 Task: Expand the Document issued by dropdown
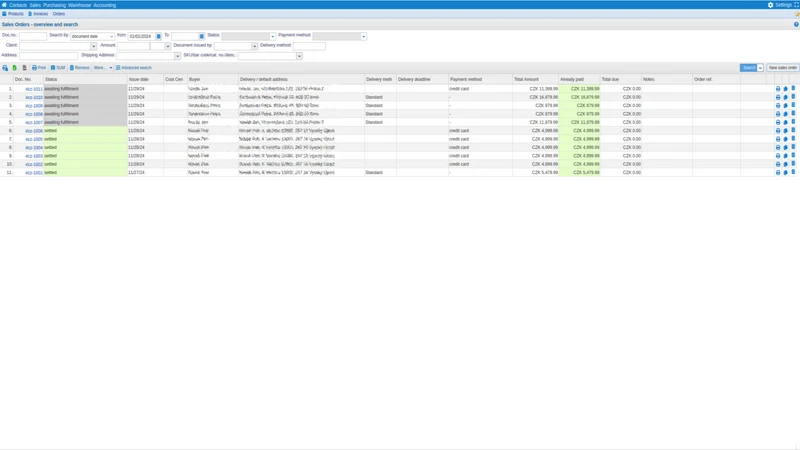point(254,46)
